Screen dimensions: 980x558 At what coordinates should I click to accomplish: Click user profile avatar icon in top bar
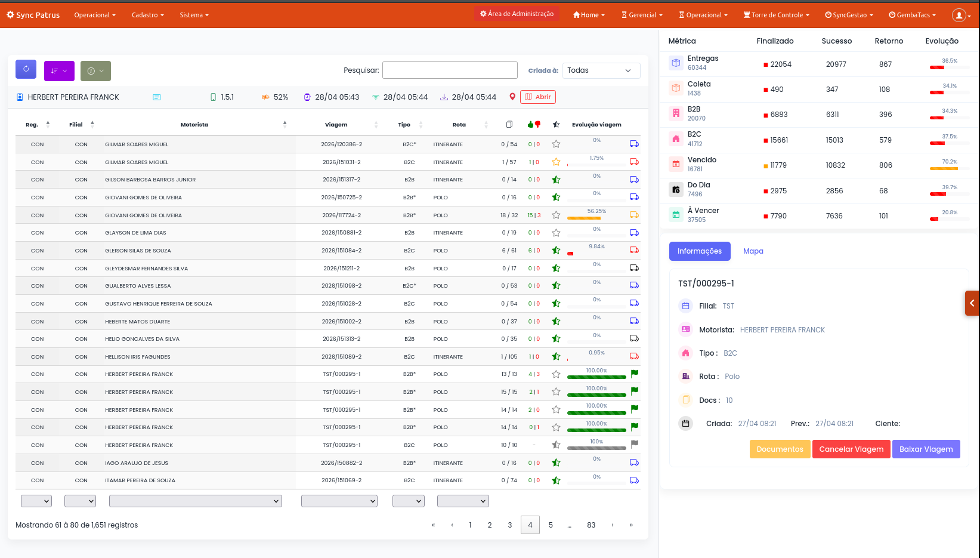click(959, 15)
